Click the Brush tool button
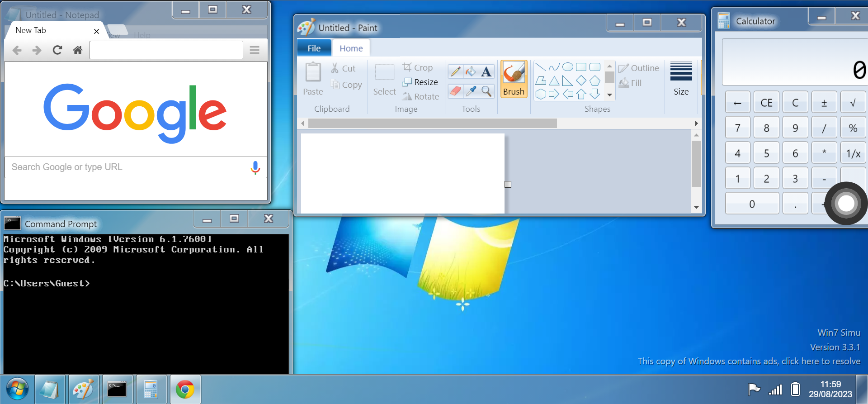The width and height of the screenshot is (868, 404). pyautogui.click(x=514, y=79)
